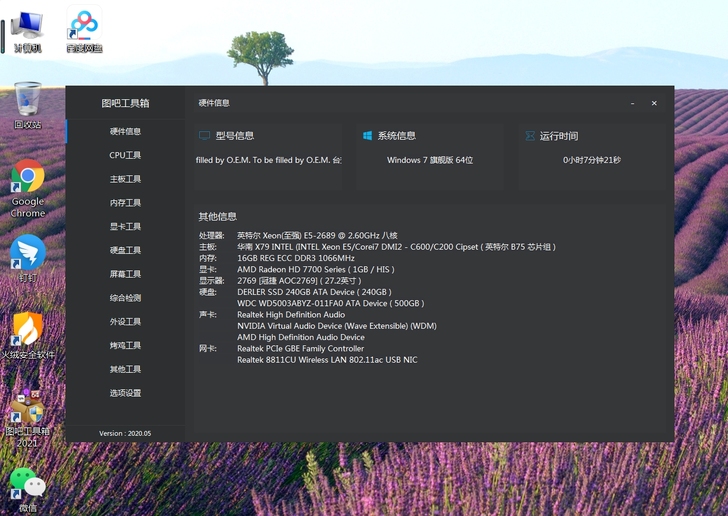Image resolution: width=728 pixels, height=516 pixels.
Task: Click the 硬件信息 window title text
Action: click(x=214, y=103)
